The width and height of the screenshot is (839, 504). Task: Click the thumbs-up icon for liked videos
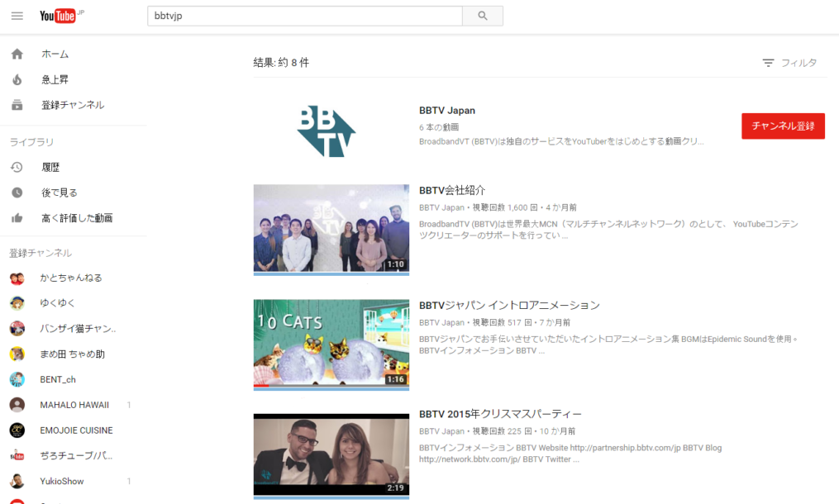click(x=17, y=218)
